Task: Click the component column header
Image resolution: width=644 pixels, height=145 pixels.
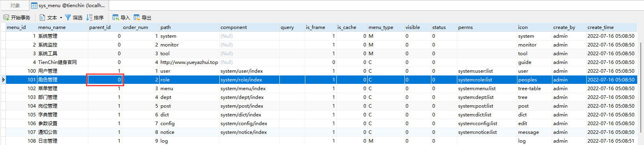Action: [x=250, y=27]
